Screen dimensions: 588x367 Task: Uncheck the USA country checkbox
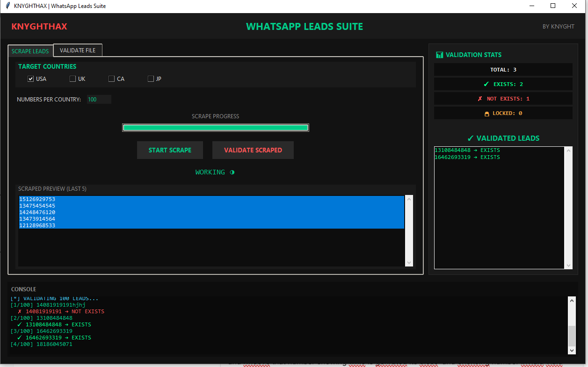click(x=31, y=79)
